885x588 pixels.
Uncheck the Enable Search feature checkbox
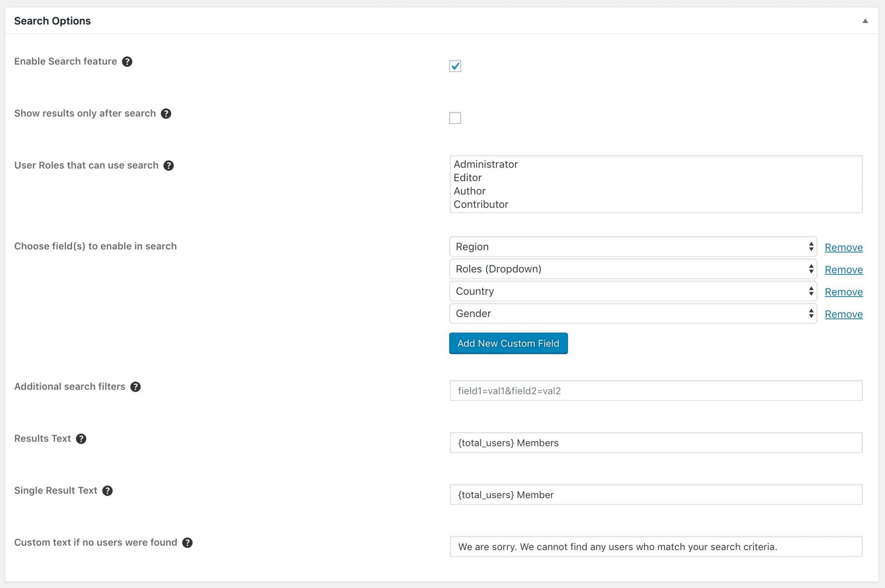(455, 66)
